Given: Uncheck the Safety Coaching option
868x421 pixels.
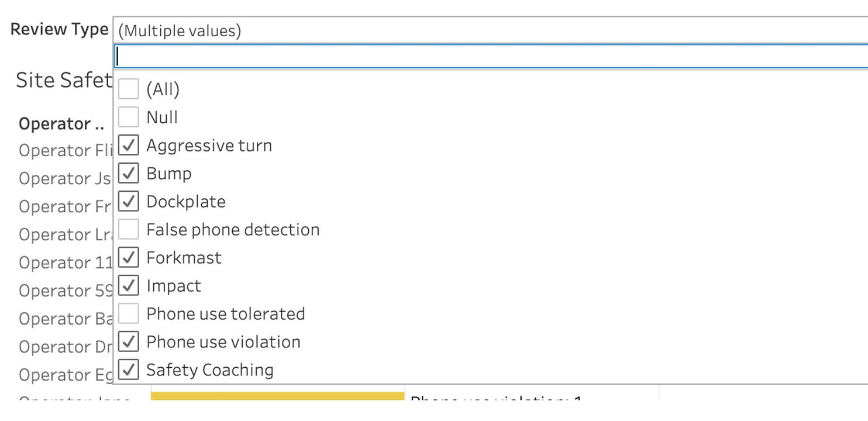Looking at the screenshot, I should pos(128,370).
